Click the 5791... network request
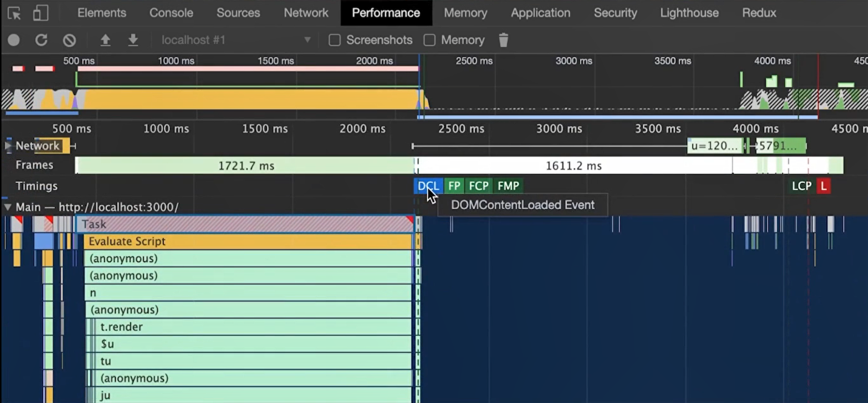 tap(780, 146)
